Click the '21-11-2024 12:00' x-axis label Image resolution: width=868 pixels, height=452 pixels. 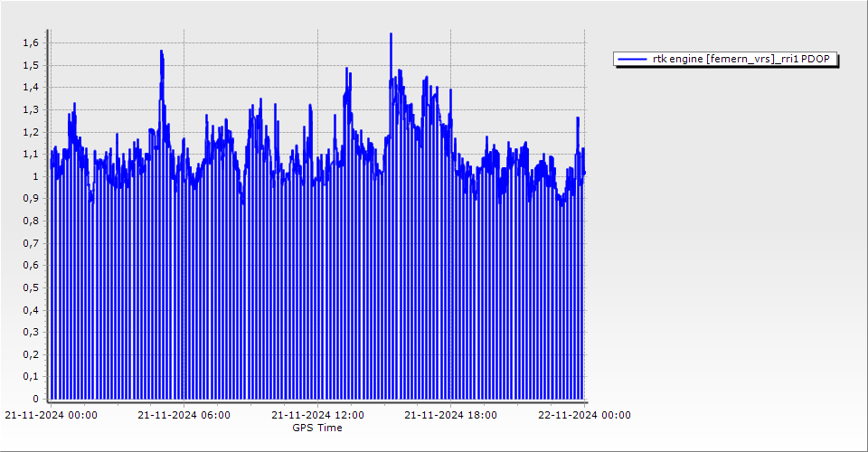tap(317, 416)
